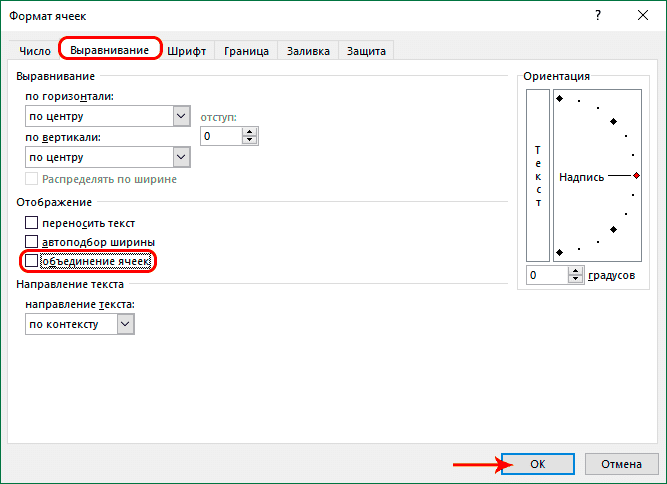Expand по вертикали alignment dropdown
667x484 pixels.
tap(181, 156)
